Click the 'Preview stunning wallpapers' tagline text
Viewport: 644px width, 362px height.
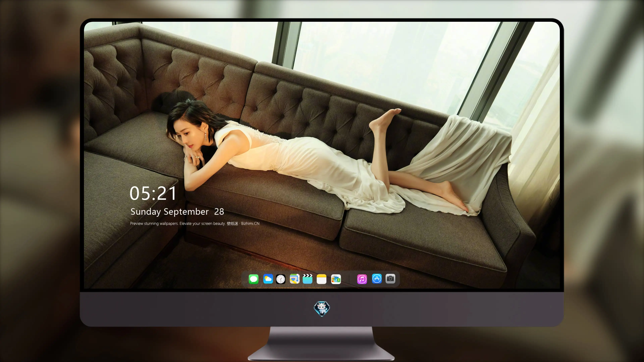point(195,223)
